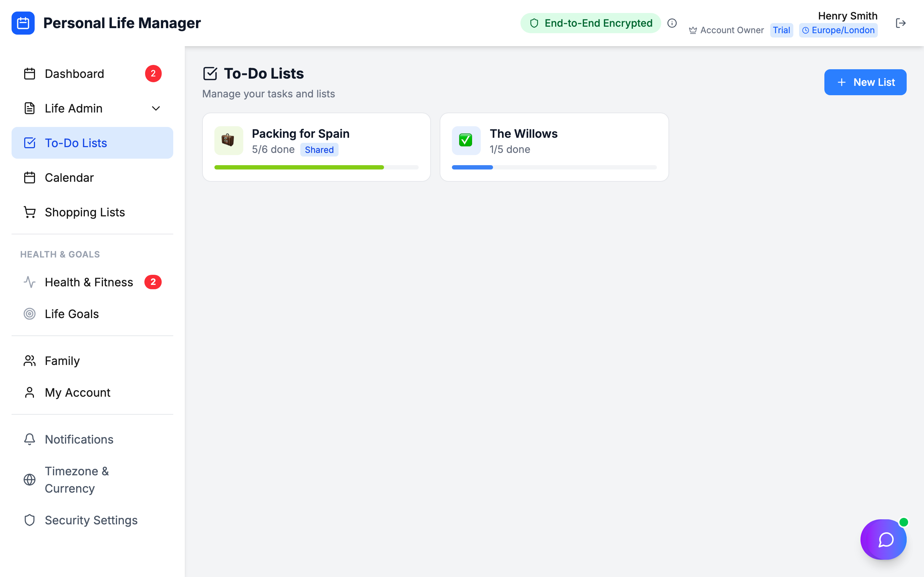Open Security Settings via the shield icon
The width and height of the screenshot is (924, 577).
[29, 520]
